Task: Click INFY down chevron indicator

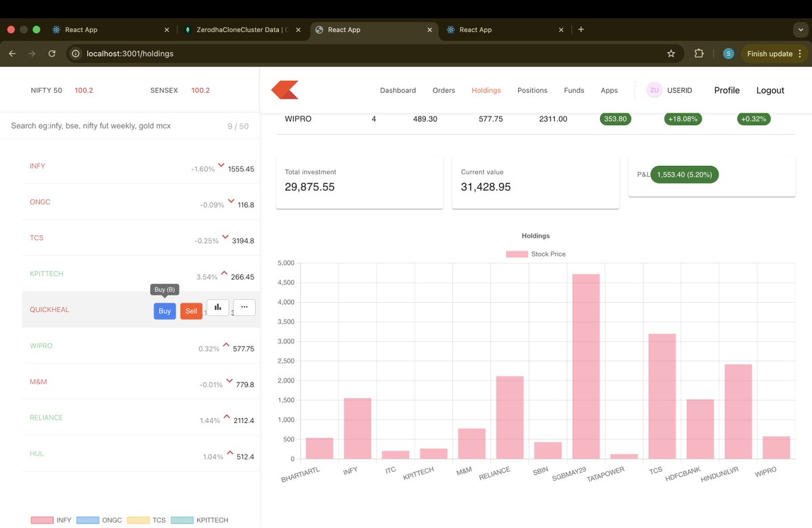Action: coord(221,165)
